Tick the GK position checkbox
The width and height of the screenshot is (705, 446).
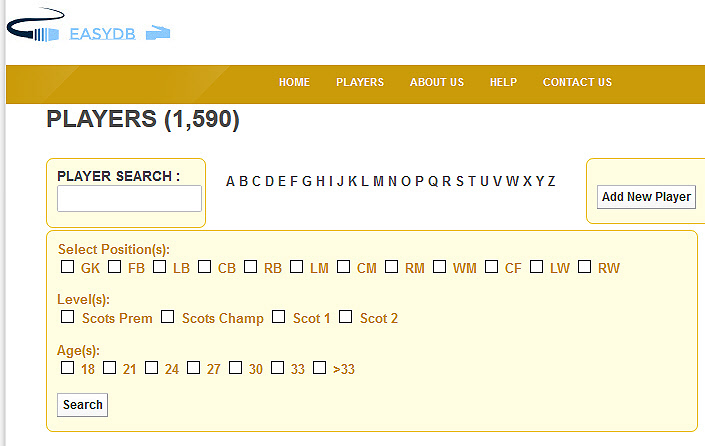67,267
